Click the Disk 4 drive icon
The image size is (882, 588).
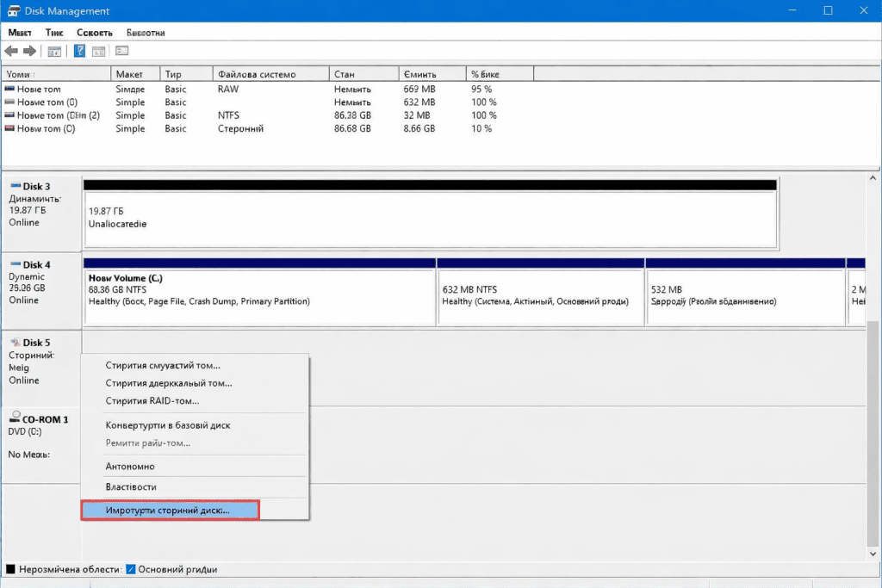click(14, 264)
